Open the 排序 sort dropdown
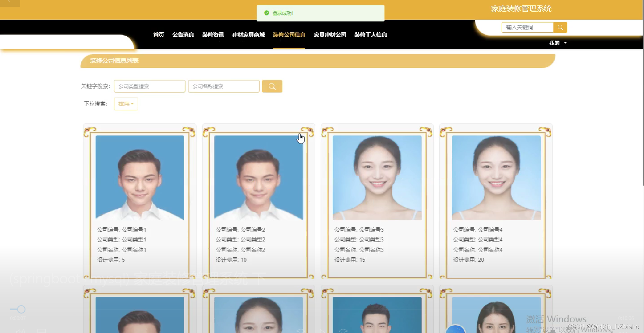This screenshot has height=333, width=644. click(x=126, y=104)
